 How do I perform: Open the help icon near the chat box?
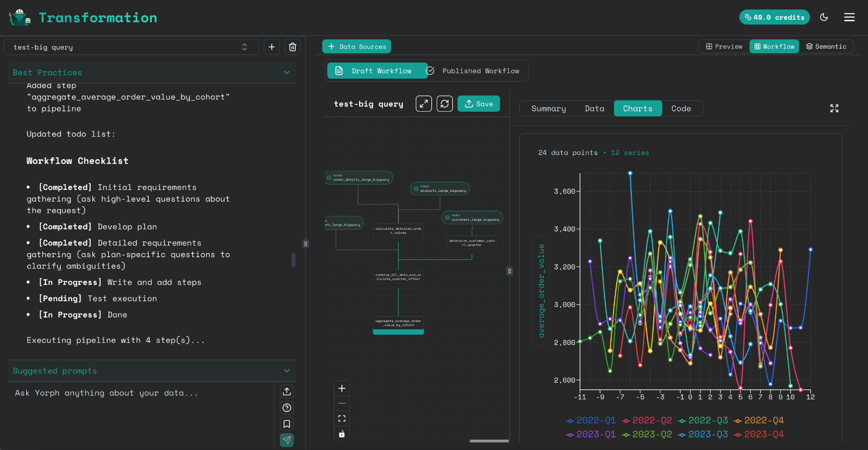(x=287, y=407)
